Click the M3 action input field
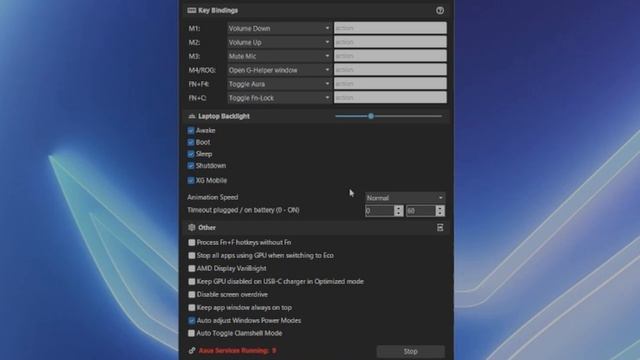 click(390, 56)
